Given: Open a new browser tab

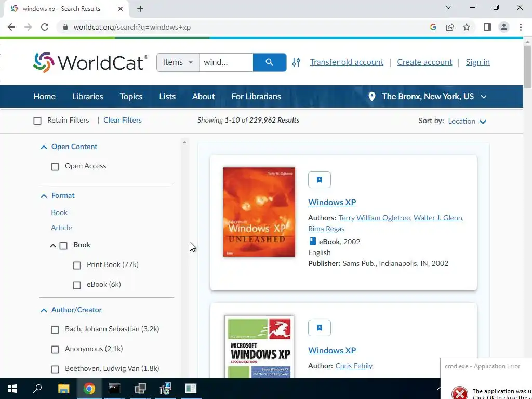Looking at the screenshot, I should point(140,9).
